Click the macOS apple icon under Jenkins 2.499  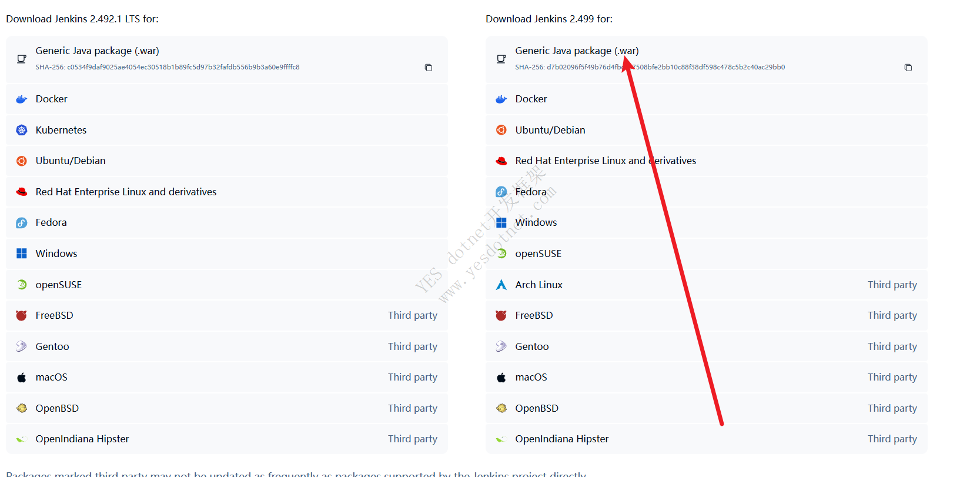tap(501, 378)
